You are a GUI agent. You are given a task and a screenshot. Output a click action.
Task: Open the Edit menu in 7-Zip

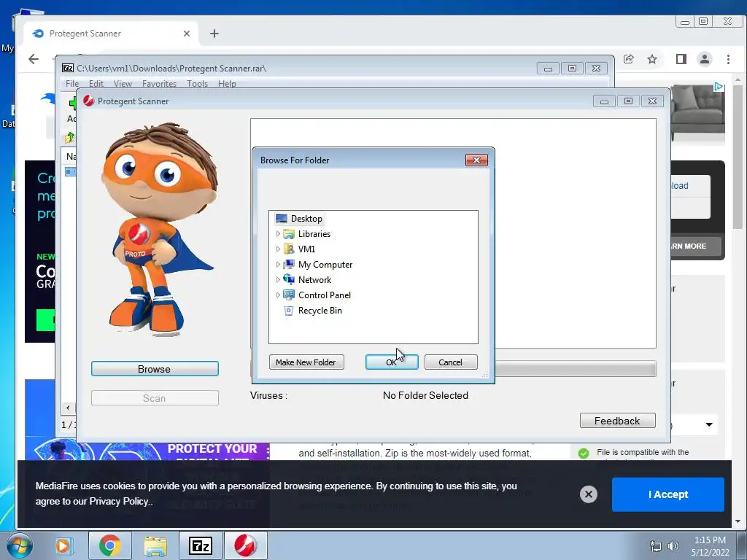(x=96, y=84)
